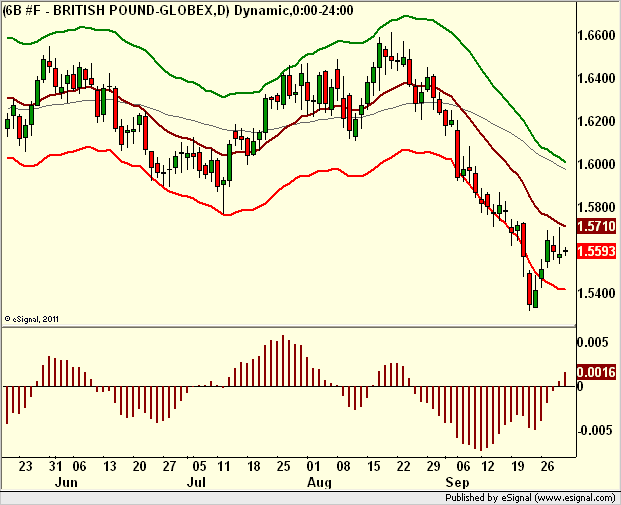
Task: Click the date label 25 on time axis
Action: [283, 466]
